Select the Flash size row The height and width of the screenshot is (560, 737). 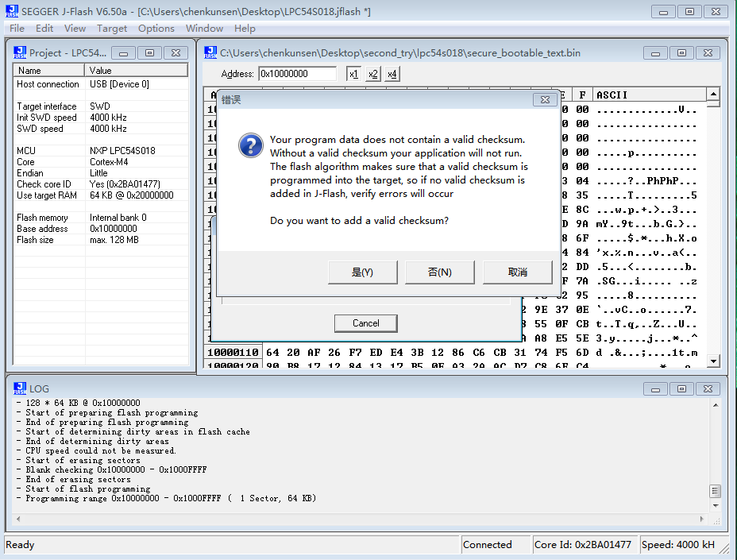(101, 240)
